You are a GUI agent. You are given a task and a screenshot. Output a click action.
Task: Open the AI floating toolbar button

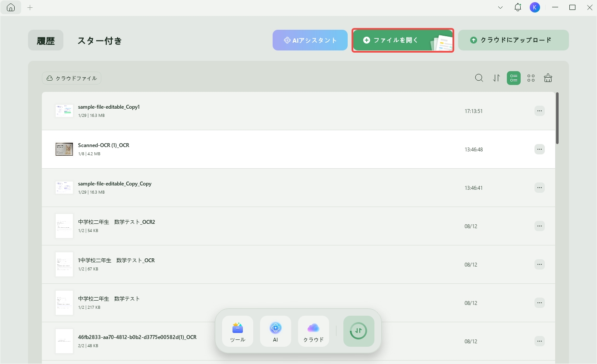(276, 331)
